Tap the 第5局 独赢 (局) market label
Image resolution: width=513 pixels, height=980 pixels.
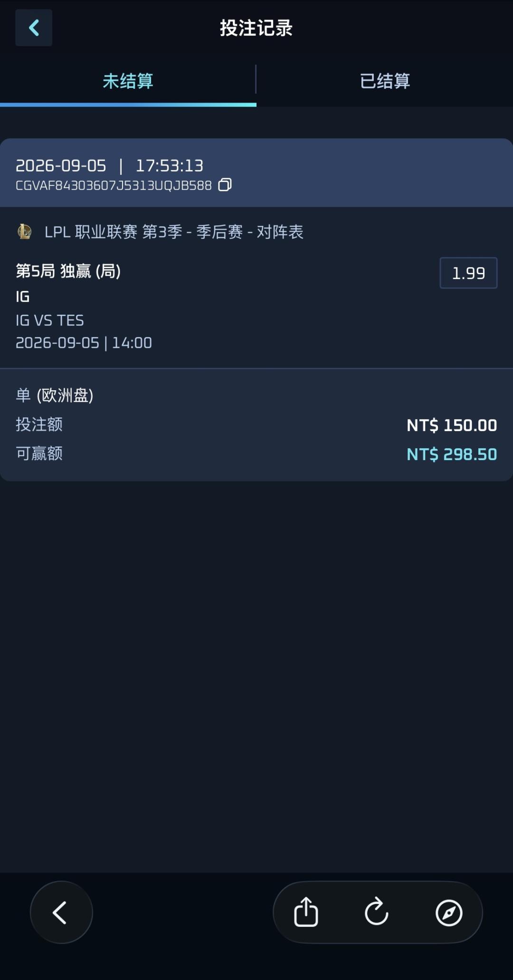(x=68, y=271)
